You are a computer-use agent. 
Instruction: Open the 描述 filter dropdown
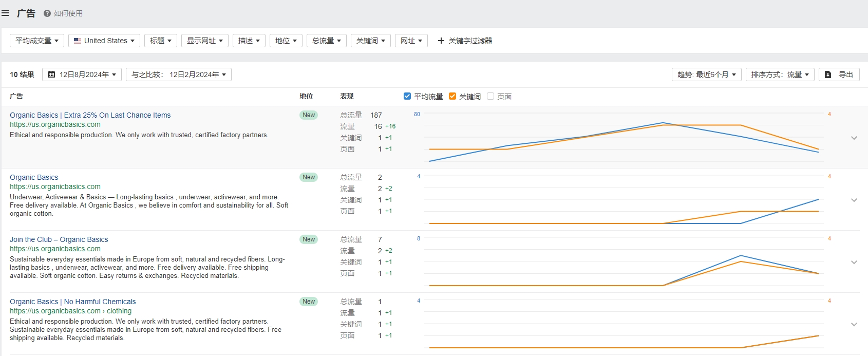(x=249, y=41)
